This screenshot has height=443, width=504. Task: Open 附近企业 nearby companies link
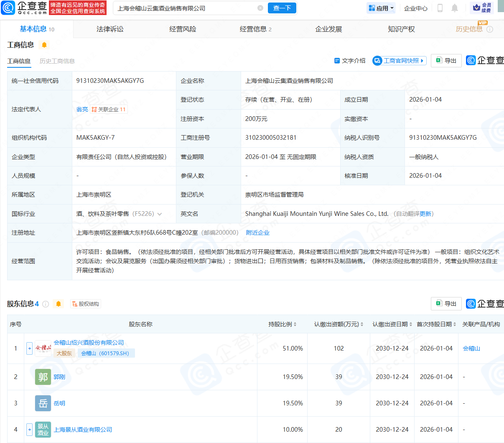click(257, 233)
